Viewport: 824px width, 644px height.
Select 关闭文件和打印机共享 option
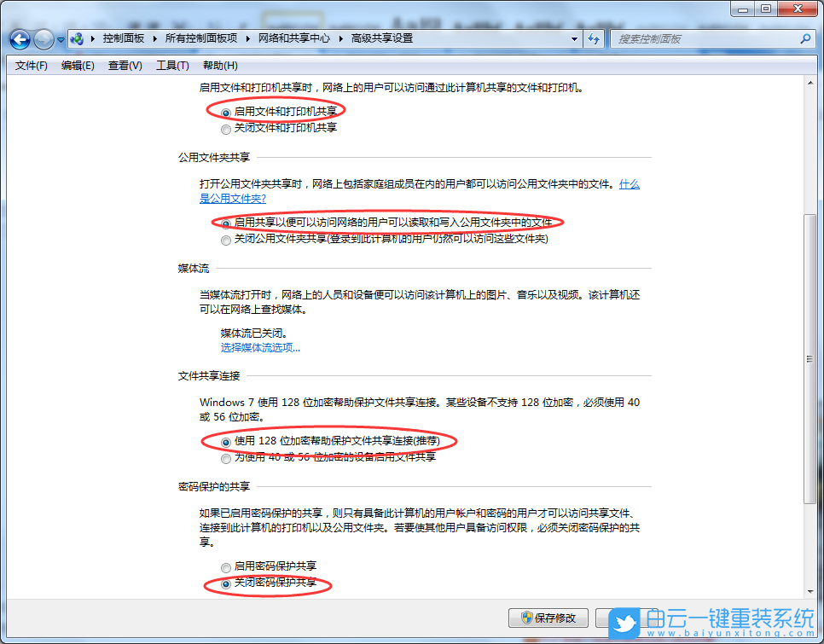[x=226, y=129]
